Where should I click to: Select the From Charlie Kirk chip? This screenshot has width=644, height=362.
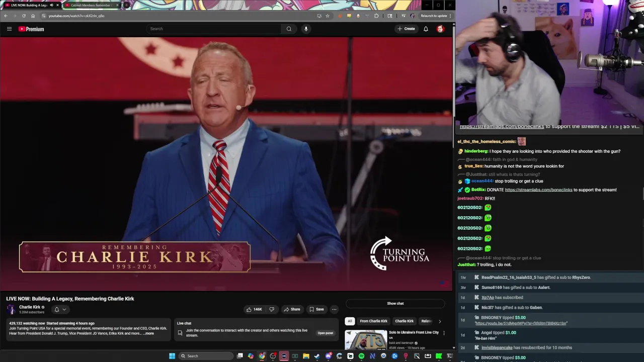tap(373, 321)
